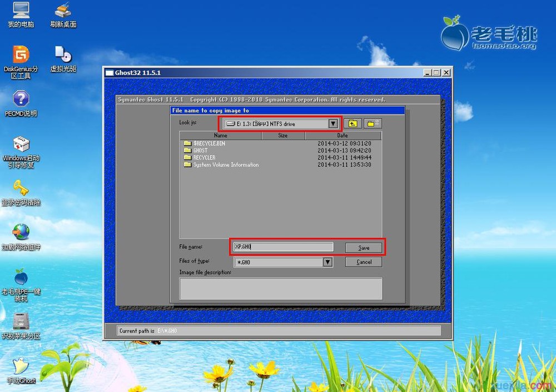The height and width of the screenshot is (392, 556).
Task: Click date 2014-03-11 14:49:44 entry
Action: pos(344,157)
